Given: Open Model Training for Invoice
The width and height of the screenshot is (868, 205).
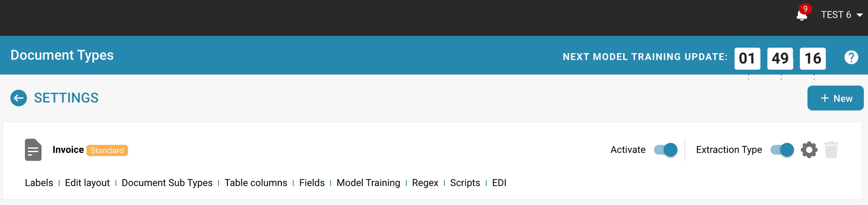Looking at the screenshot, I should (368, 183).
